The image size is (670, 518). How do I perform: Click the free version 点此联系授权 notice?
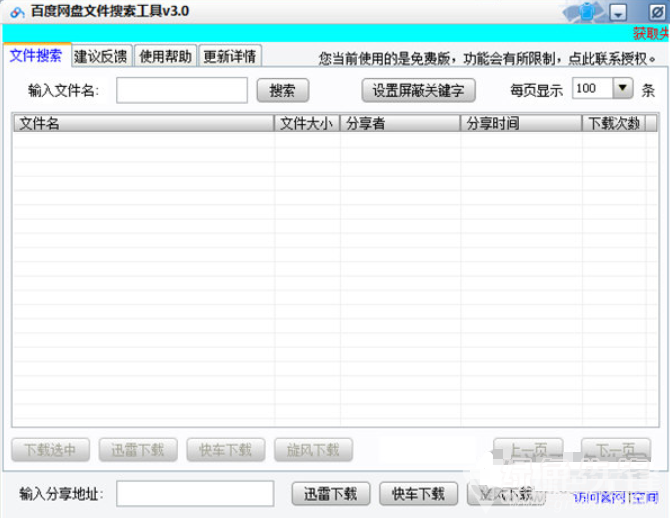pos(487,59)
